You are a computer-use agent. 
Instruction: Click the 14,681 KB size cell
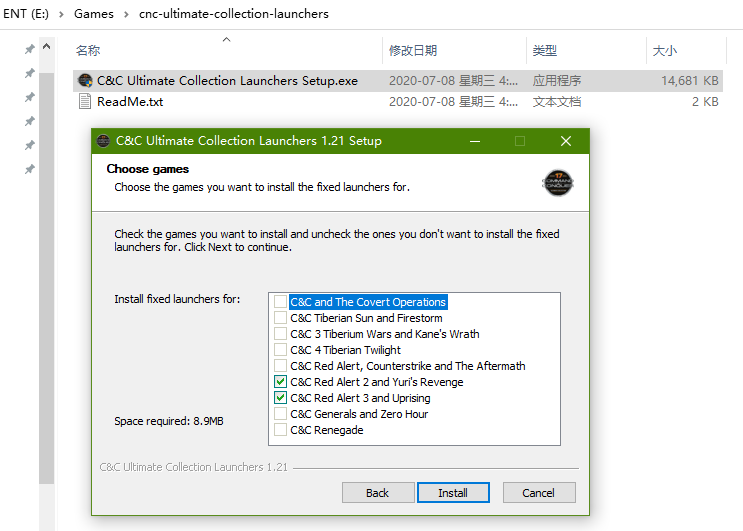(x=689, y=81)
